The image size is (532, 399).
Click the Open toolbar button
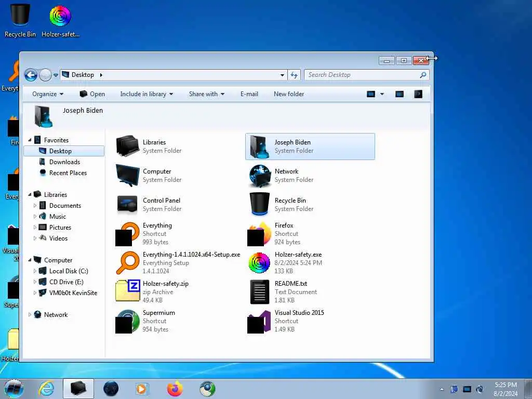pyautogui.click(x=92, y=94)
